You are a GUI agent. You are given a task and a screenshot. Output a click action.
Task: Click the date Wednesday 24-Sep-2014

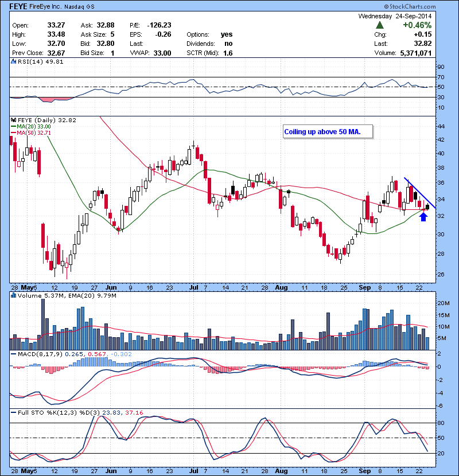pos(395,16)
